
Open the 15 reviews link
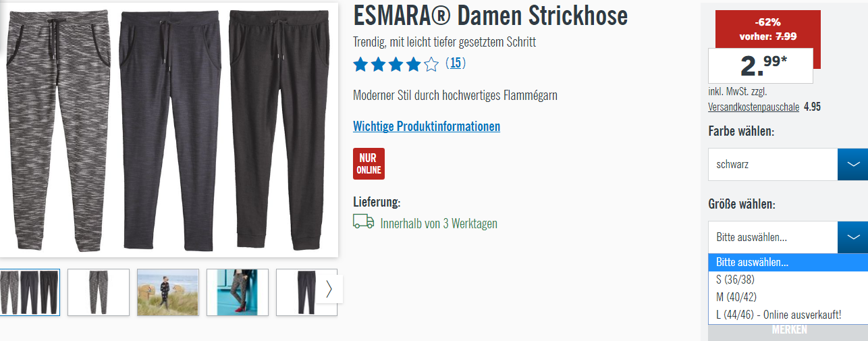pyautogui.click(x=456, y=63)
